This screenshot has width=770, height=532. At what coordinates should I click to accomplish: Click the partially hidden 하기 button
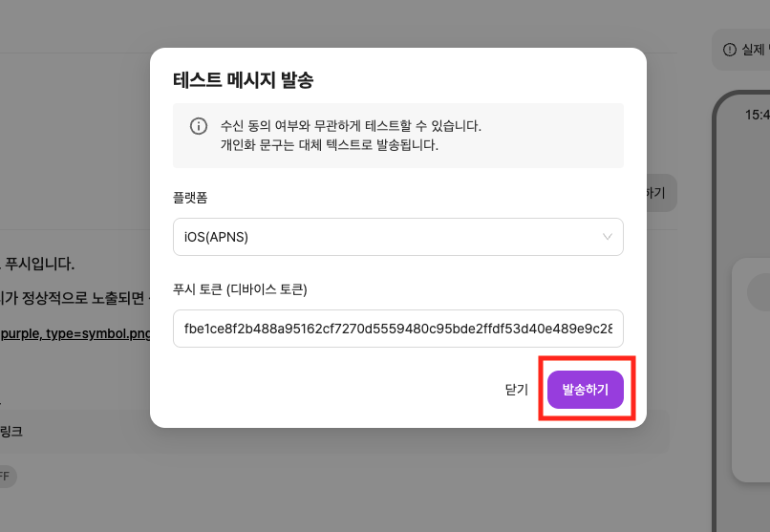[659, 193]
